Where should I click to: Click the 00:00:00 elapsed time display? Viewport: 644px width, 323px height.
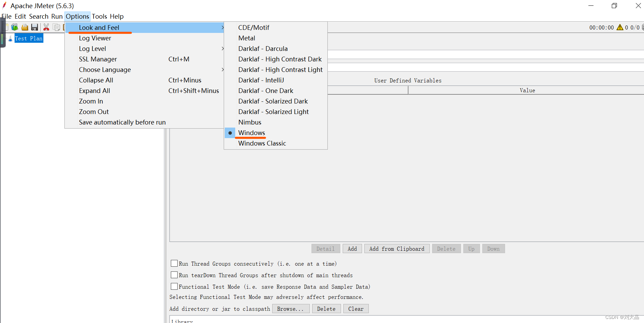(601, 27)
